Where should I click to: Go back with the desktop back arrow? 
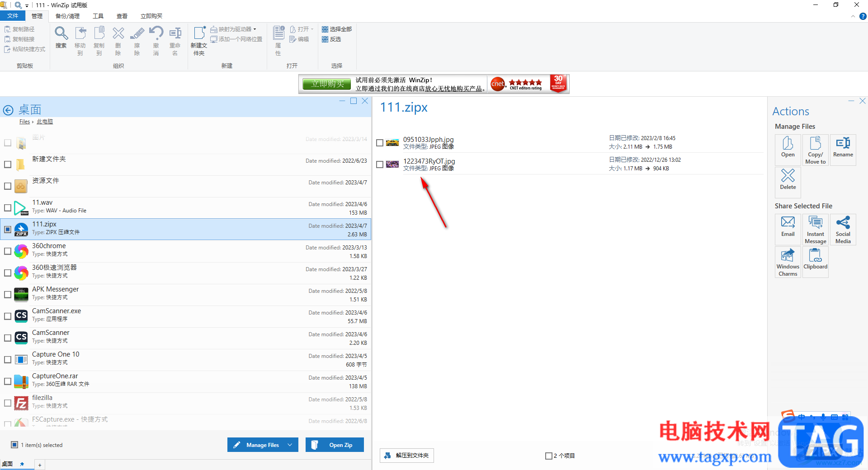(8, 110)
